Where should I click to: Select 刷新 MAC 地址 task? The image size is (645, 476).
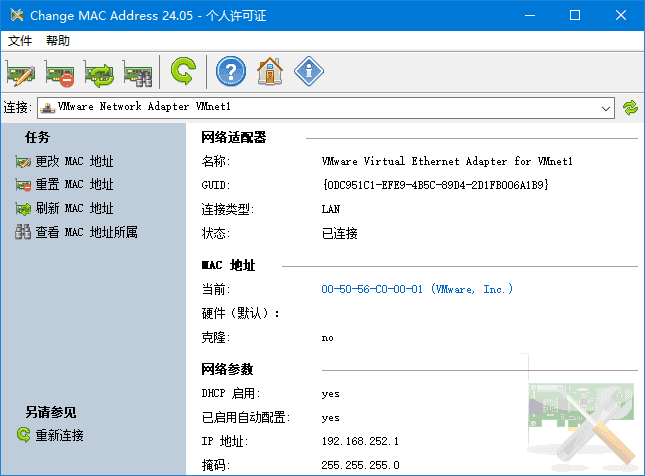(64, 208)
